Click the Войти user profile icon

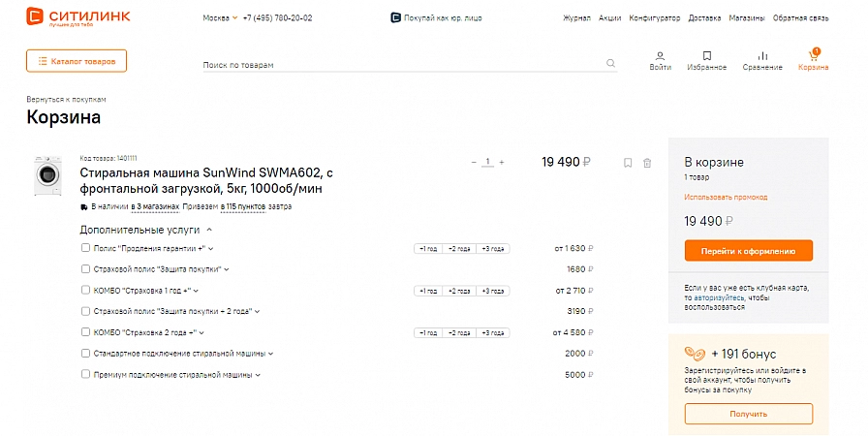click(660, 56)
